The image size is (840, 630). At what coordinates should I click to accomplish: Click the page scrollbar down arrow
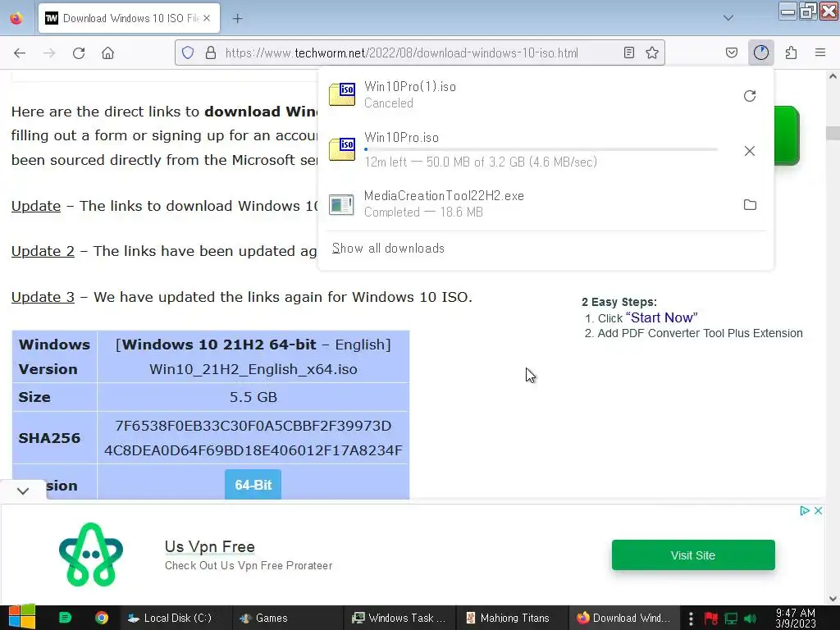(833, 598)
